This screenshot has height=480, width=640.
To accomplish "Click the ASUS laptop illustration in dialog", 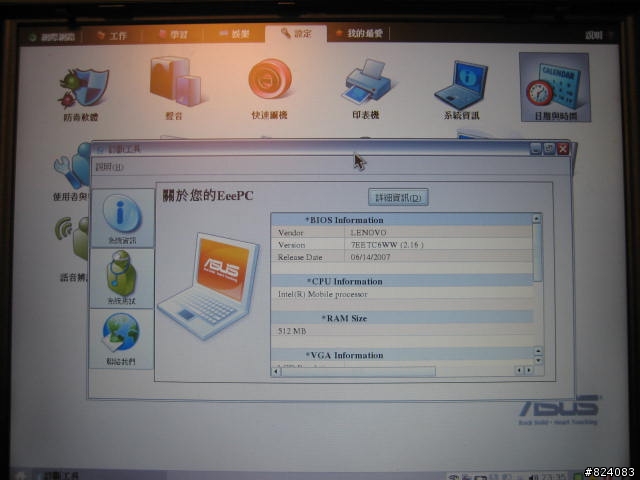I will pyautogui.click(x=209, y=286).
